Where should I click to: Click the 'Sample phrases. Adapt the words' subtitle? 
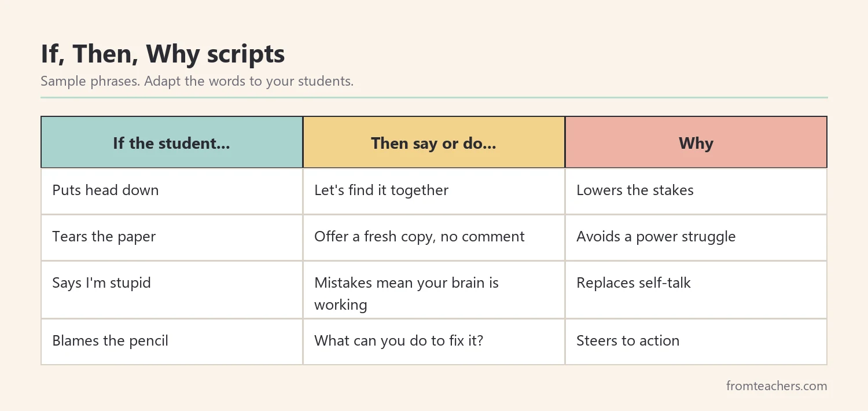(x=197, y=81)
